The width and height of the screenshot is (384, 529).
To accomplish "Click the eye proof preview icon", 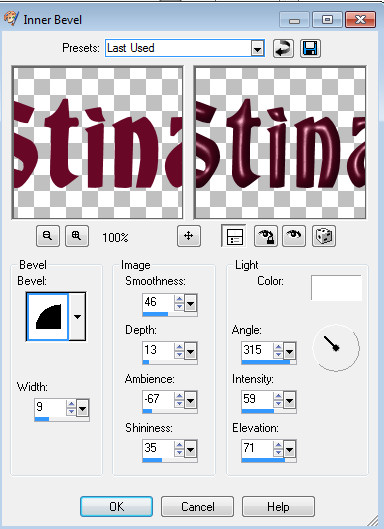I will tap(294, 236).
